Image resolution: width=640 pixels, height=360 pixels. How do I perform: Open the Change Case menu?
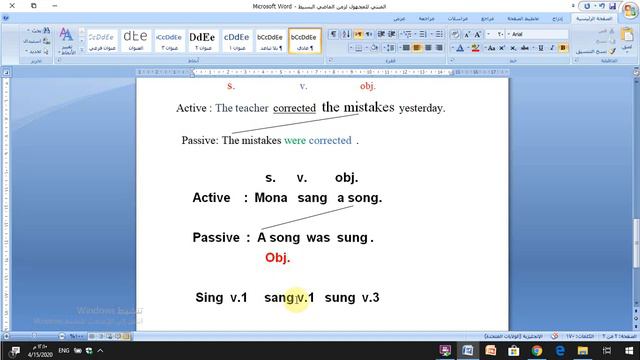click(491, 48)
